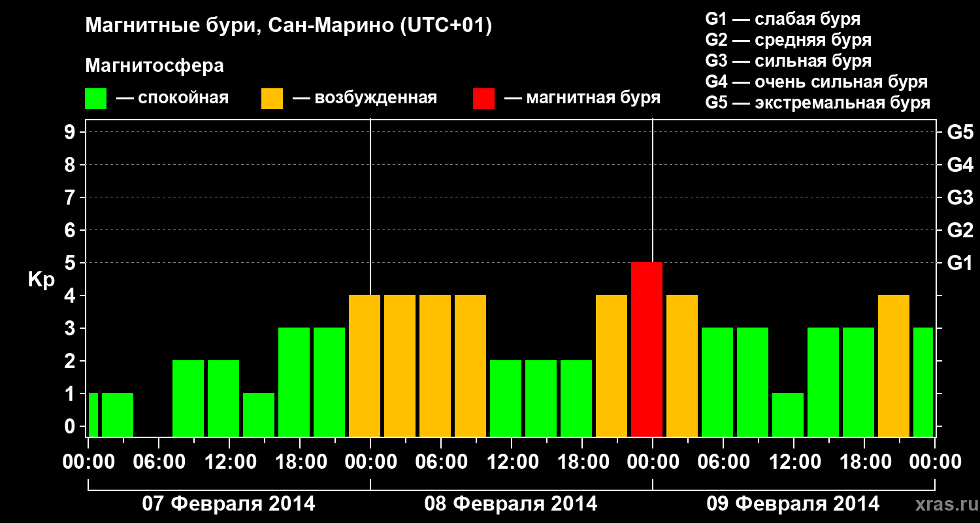980x523 pixels.
Task: Click the 'G3 — сильная буря' line
Action: coord(788,61)
